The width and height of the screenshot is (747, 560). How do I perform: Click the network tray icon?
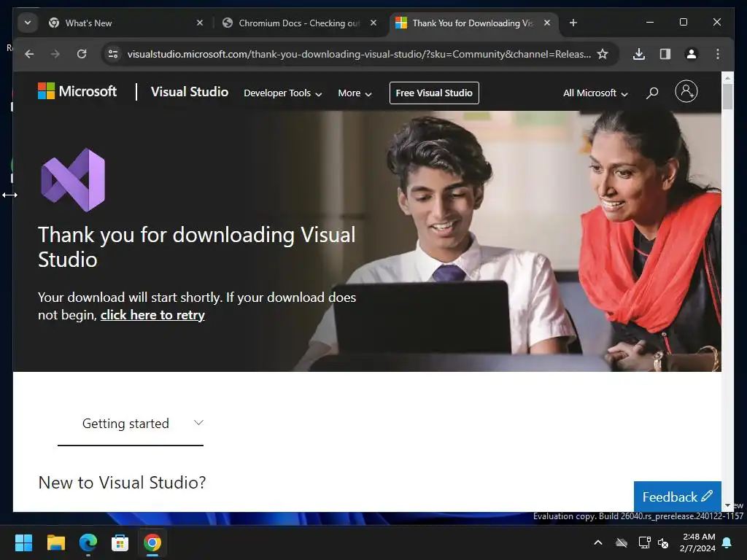(644, 542)
